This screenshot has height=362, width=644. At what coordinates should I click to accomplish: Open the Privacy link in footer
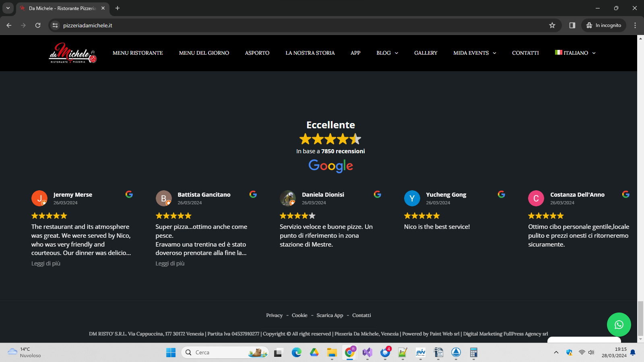(x=274, y=315)
